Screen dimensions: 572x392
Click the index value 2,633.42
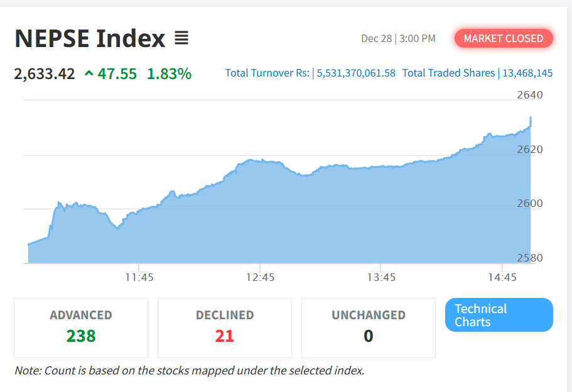pos(45,74)
